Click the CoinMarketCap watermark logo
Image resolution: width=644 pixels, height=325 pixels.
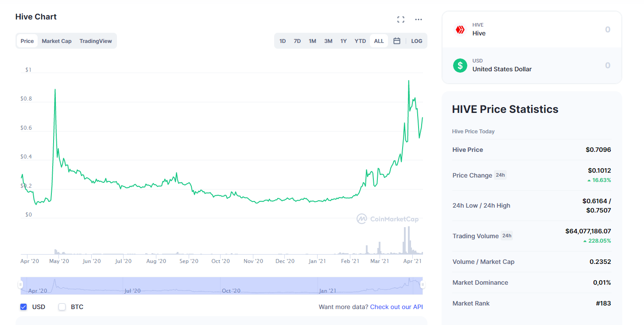coord(388,219)
